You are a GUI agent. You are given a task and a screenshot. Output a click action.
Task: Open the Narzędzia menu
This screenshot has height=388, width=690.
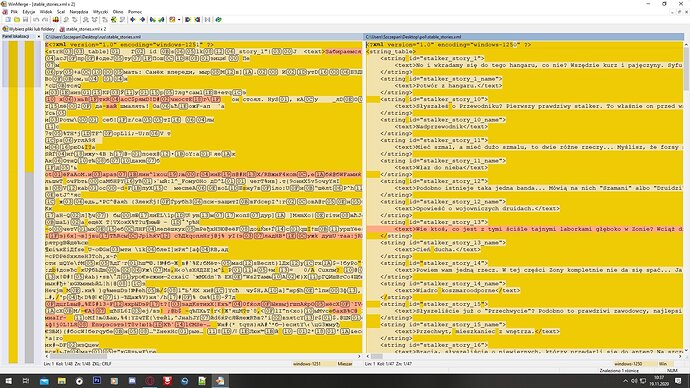[79, 12]
